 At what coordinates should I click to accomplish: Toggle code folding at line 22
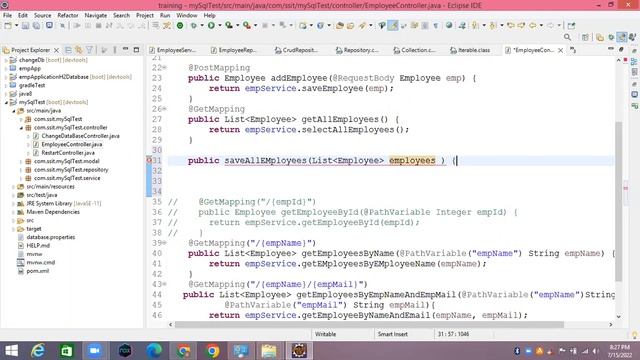coord(164,67)
